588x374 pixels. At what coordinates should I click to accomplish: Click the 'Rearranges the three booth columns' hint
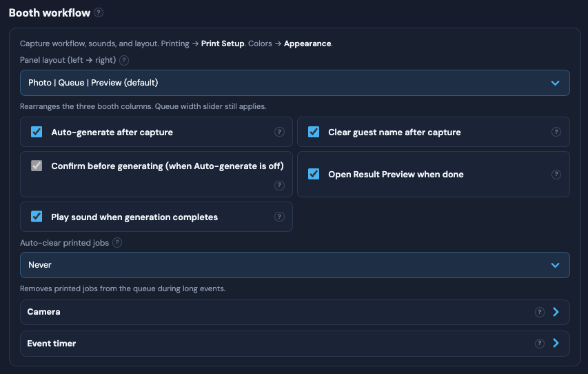coord(143,106)
